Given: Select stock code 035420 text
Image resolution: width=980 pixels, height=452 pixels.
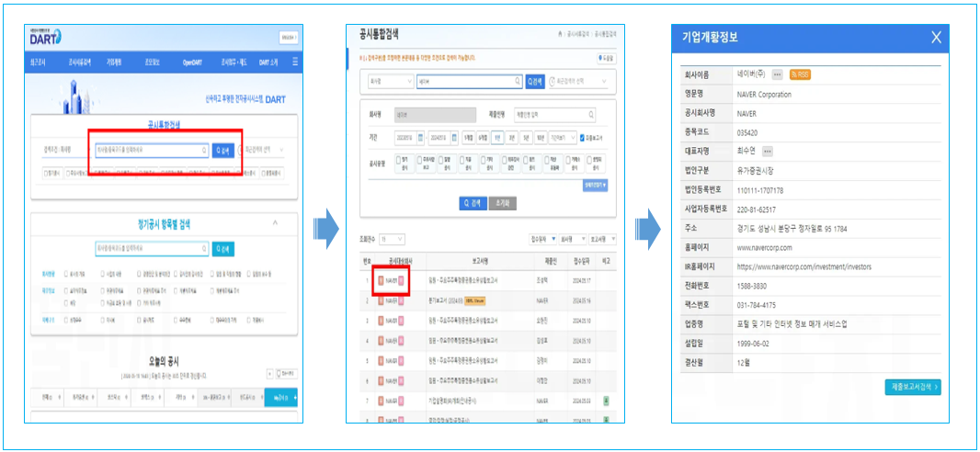Looking at the screenshot, I should tap(746, 132).
